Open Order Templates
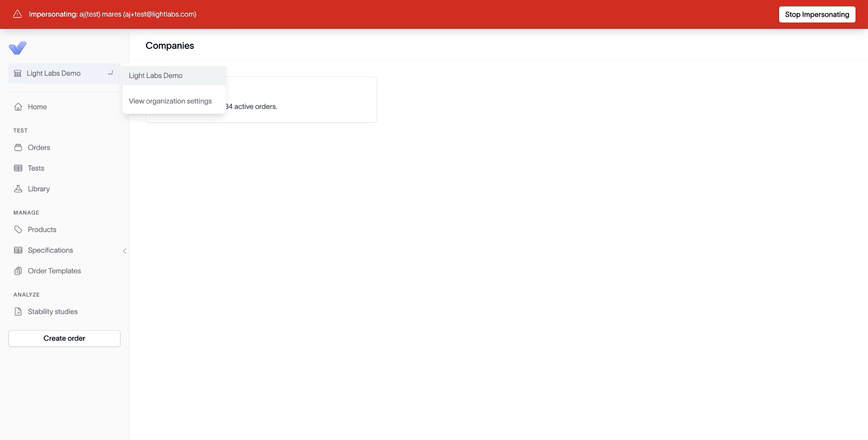 64,271
